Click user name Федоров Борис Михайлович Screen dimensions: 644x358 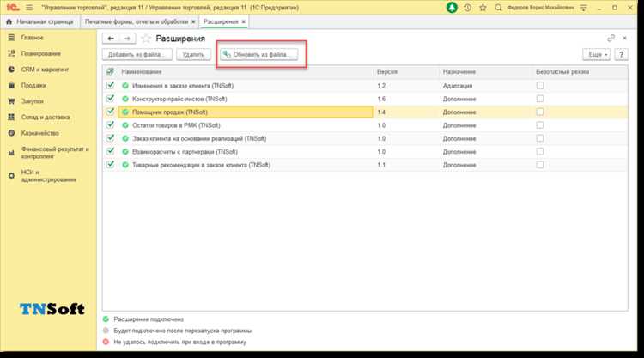(540, 8)
